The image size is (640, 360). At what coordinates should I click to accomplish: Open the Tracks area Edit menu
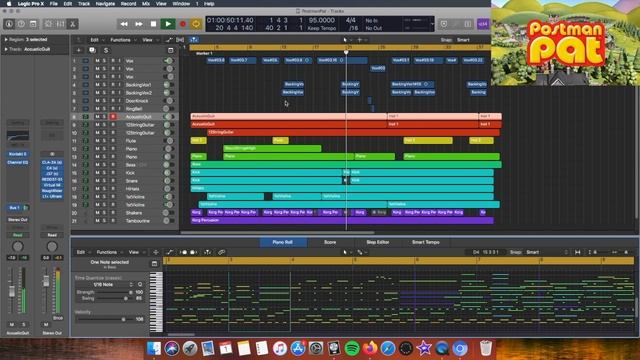tap(97, 40)
